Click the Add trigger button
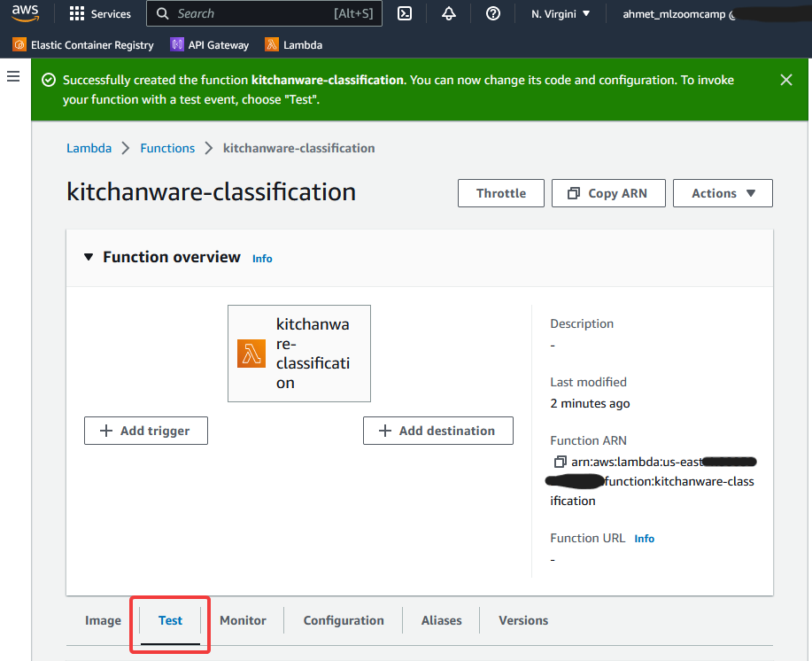812x661 pixels. pyautogui.click(x=146, y=431)
